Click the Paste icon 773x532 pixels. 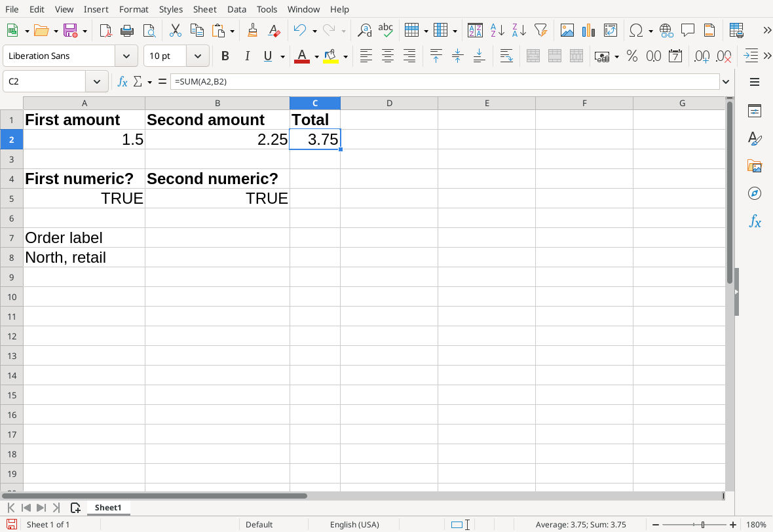[218, 31]
